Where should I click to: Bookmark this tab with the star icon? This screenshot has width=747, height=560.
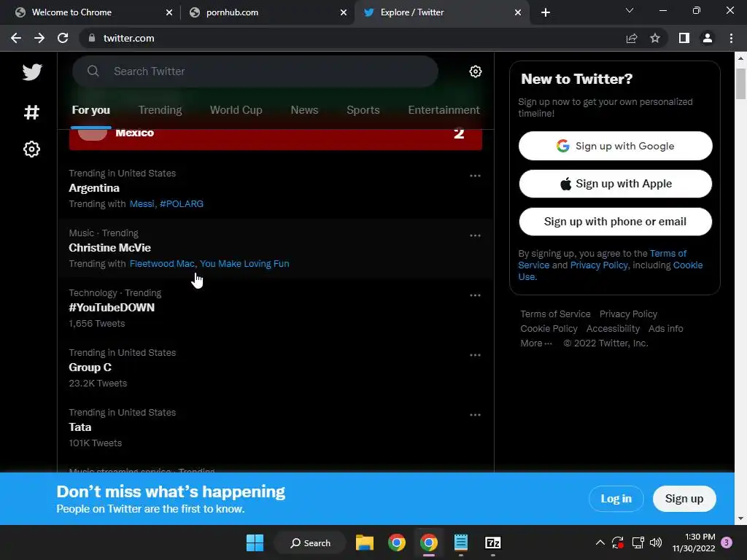[655, 38]
